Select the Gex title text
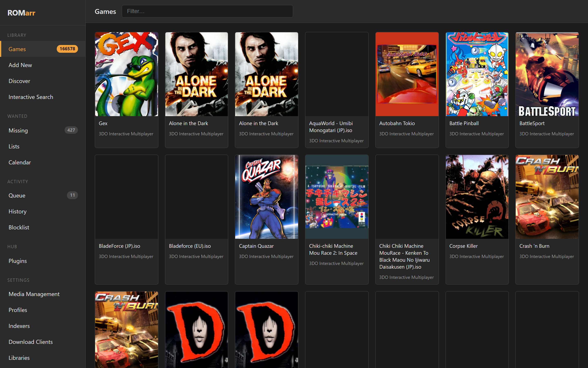Viewport: 588px width, 368px height. (x=103, y=123)
